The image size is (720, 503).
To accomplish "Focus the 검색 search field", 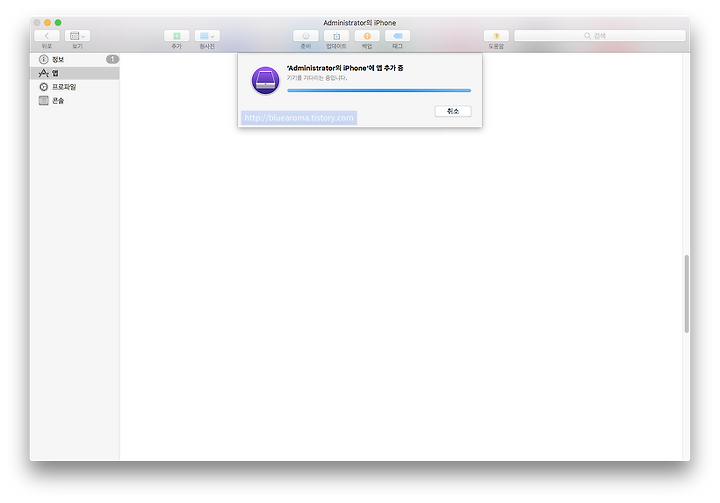I will pos(600,36).
